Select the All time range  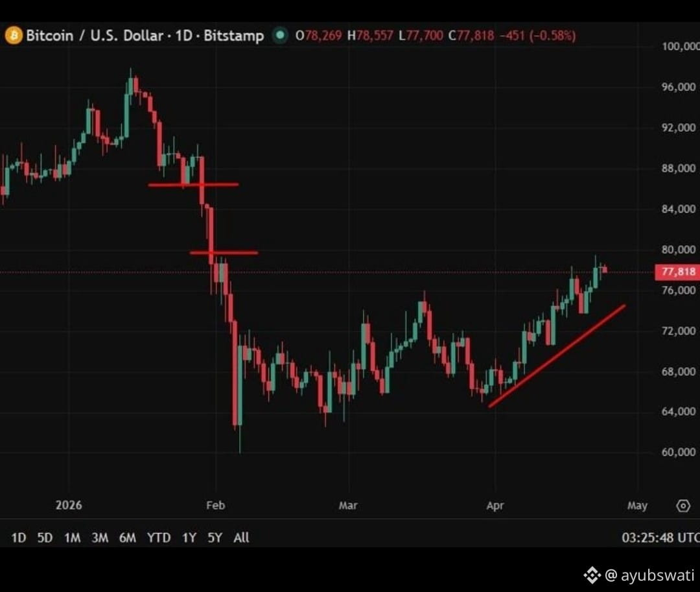pyautogui.click(x=241, y=538)
